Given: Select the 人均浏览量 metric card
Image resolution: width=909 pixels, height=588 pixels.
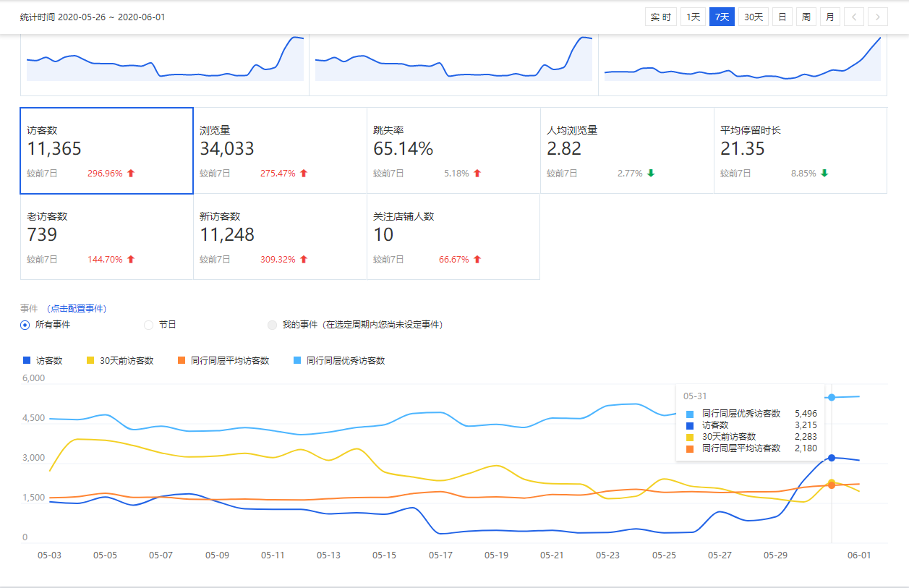Looking at the screenshot, I should pos(627,150).
